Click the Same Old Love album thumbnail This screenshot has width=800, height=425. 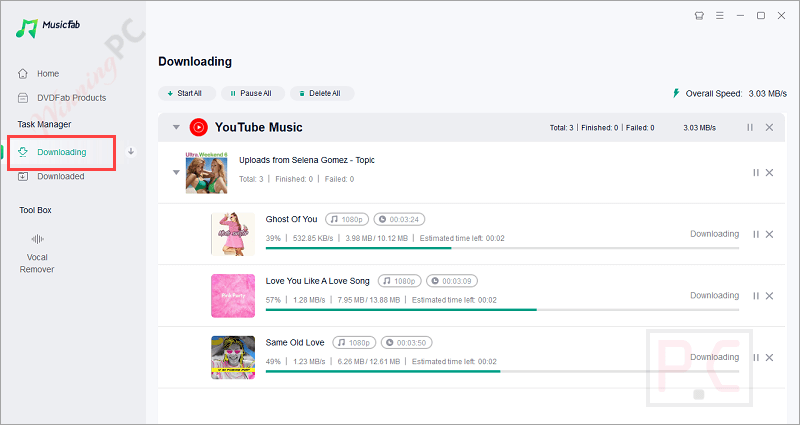pos(233,358)
